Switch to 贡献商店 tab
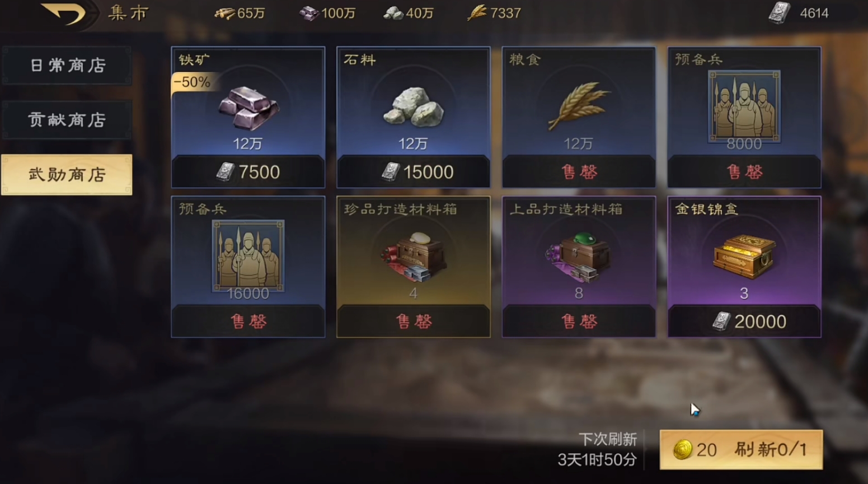Viewport: 868px width, 484px height. point(67,120)
